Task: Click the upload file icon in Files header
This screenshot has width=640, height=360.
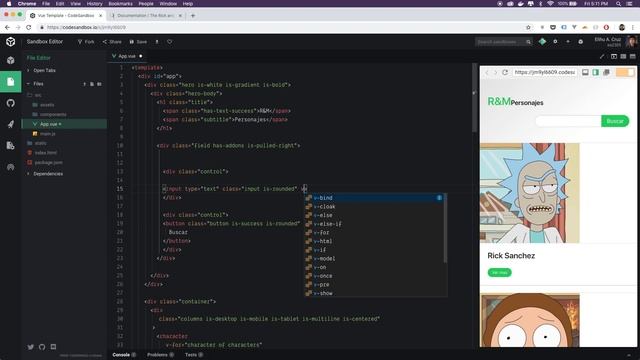Action: click(x=85, y=84)
